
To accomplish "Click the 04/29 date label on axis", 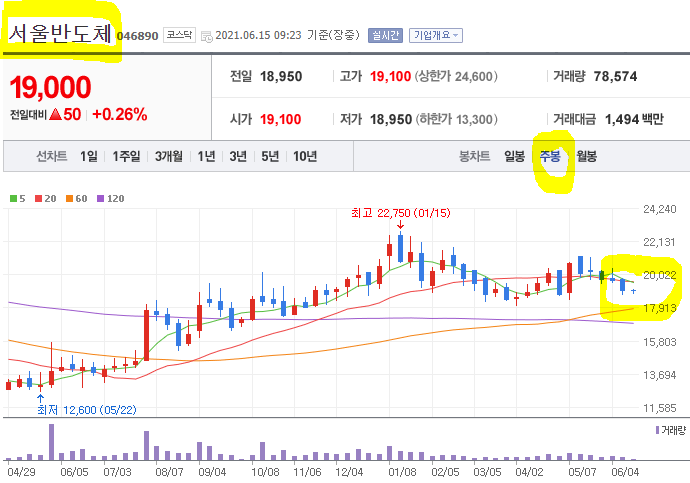I will (x=21, y=472).
